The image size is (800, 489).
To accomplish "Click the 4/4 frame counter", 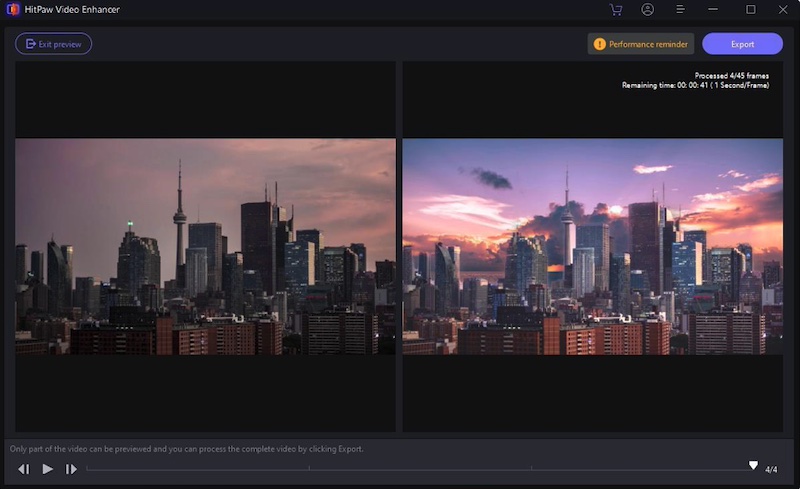I will 771,470.
